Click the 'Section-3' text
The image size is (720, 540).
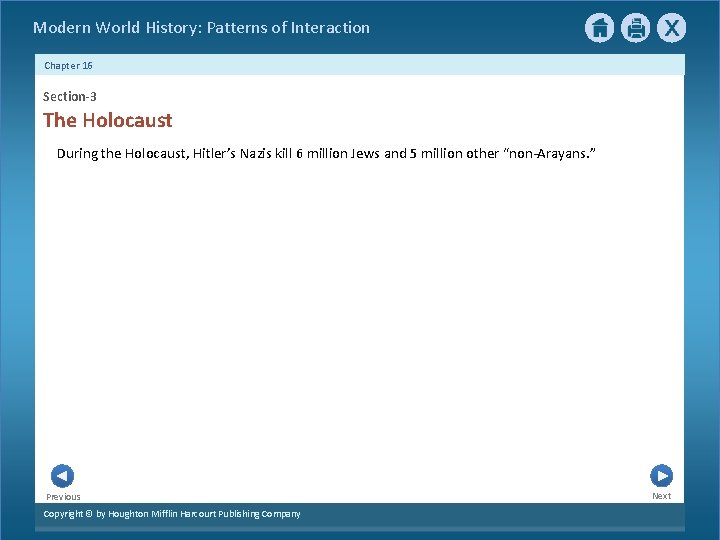pyautogui.click(x=70, y=96)
